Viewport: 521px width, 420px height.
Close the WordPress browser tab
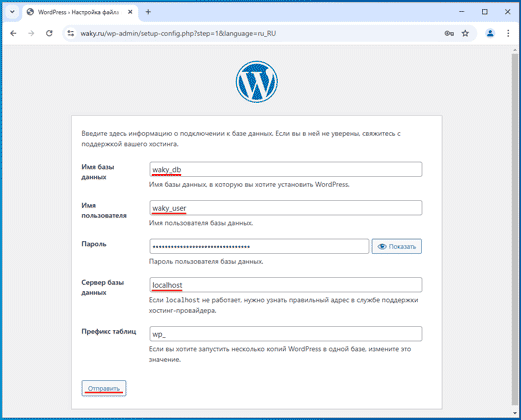pos(130,12)
